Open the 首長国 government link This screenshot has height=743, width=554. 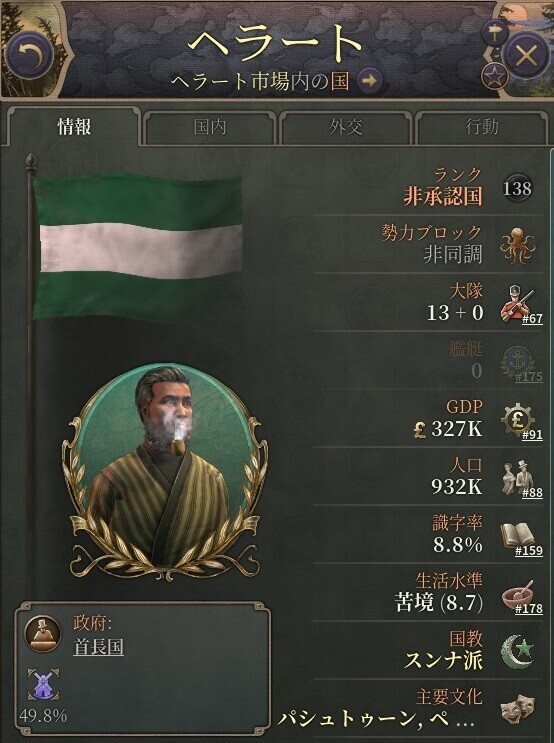(99, 647)
